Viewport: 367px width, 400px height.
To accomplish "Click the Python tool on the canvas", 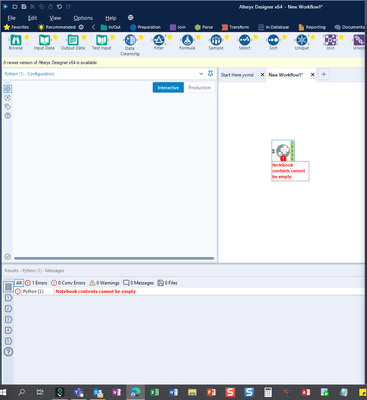I will pyautogui.click(x=283, y=151).
